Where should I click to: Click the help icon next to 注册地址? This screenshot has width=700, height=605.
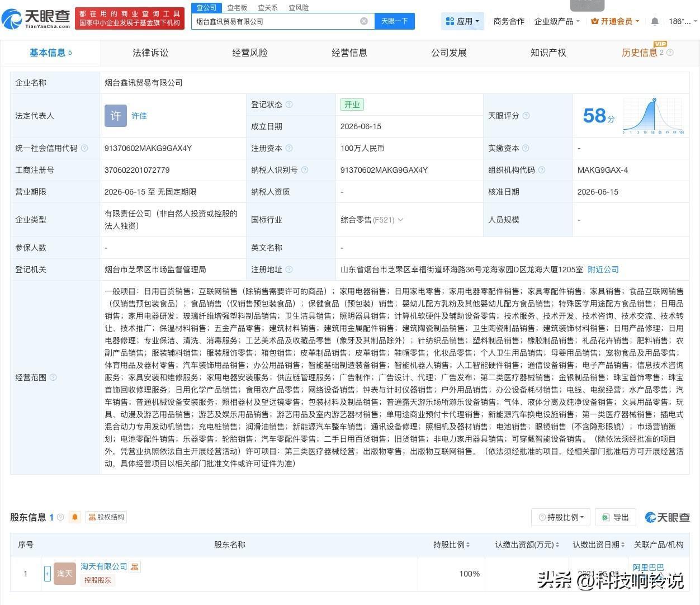tap(289, 270)
